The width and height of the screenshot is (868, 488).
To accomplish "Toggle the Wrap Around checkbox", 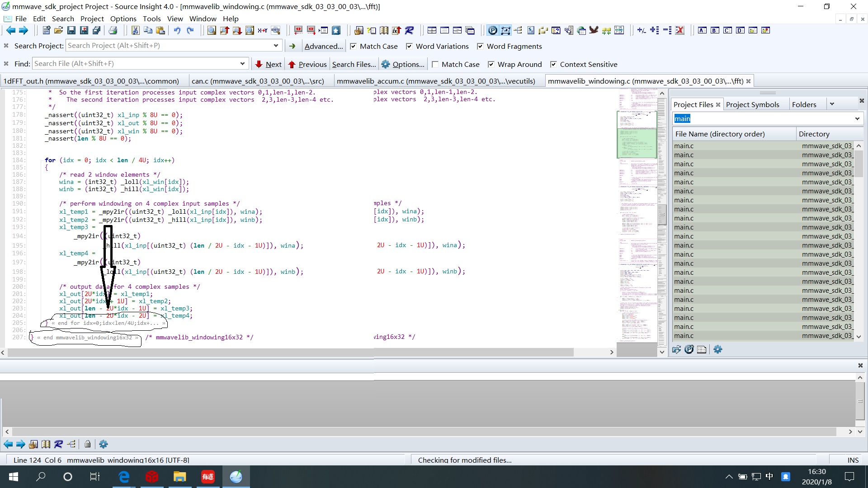I will pyautogui.click(x=491, y=64).
